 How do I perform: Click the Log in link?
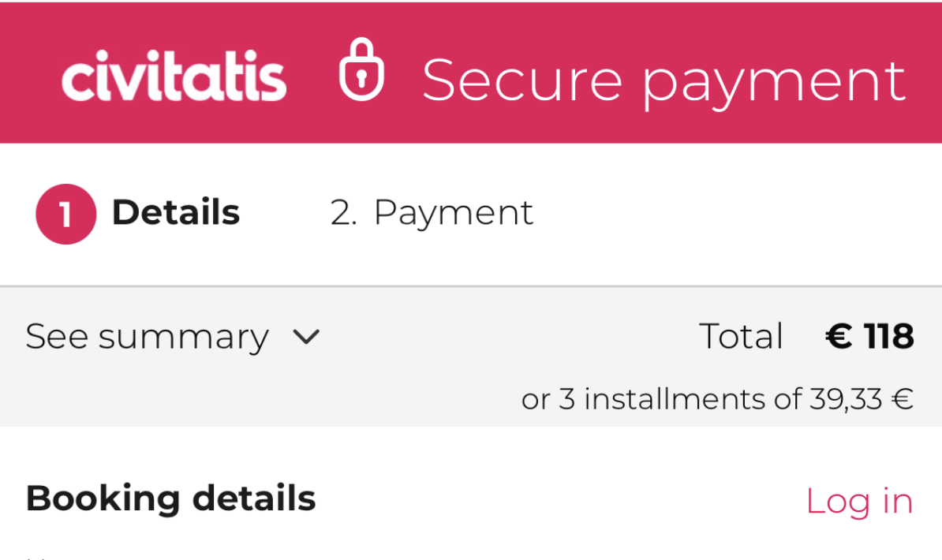click(859, 500)
